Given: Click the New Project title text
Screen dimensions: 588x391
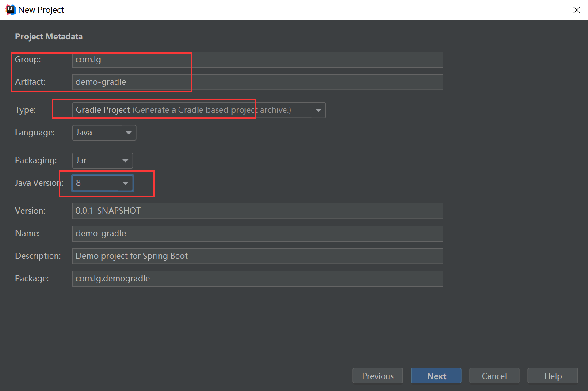Looking at the screenshot, I should point(41,10).
